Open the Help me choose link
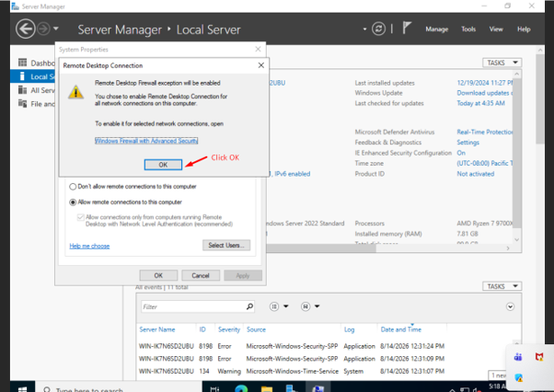 [x=89, y=246]
